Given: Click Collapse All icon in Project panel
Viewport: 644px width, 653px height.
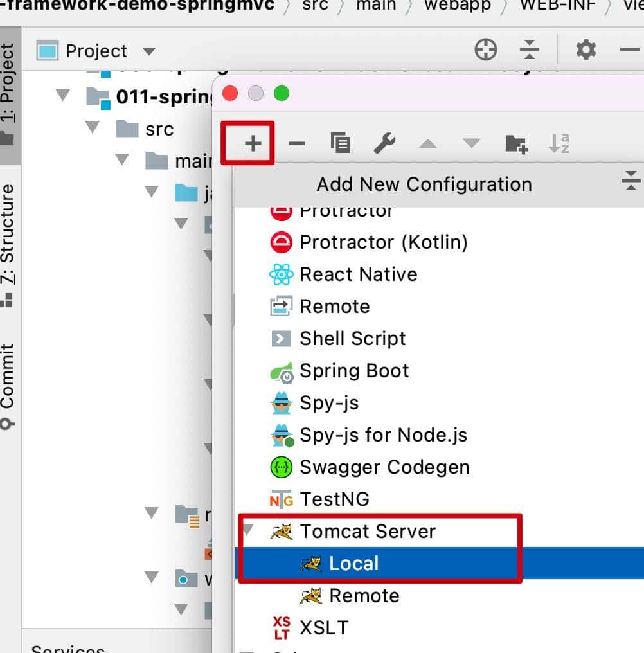Looking at the screenshot, I should pyautogui.click(x=530, y=49).
